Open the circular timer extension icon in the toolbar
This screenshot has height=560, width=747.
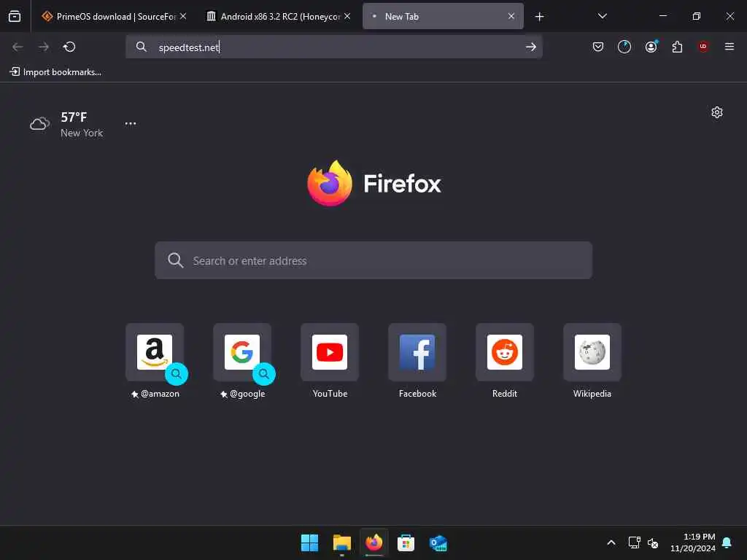(x=624, y=47)
